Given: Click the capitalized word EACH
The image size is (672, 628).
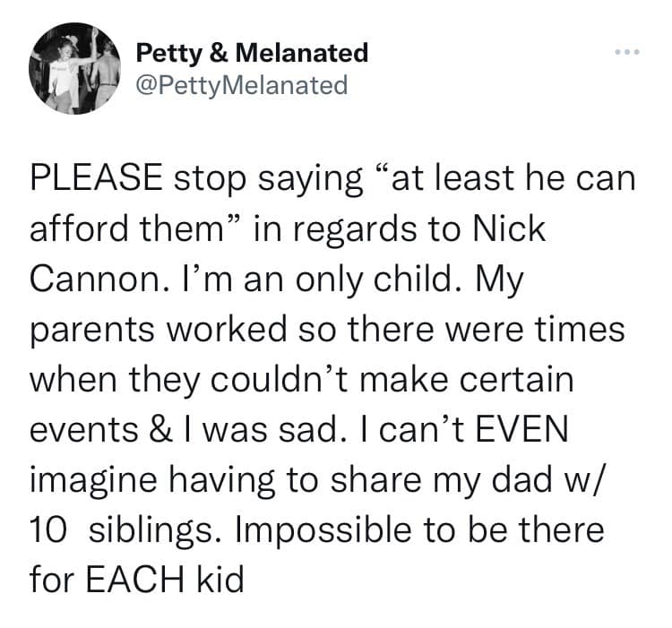Looking at the screenshot, I should point(135,579).
